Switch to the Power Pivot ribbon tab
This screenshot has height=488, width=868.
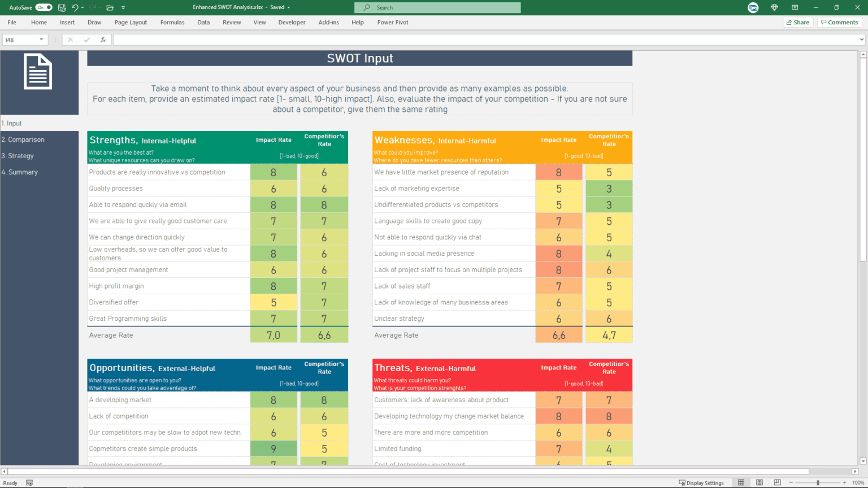click(392, 22)
